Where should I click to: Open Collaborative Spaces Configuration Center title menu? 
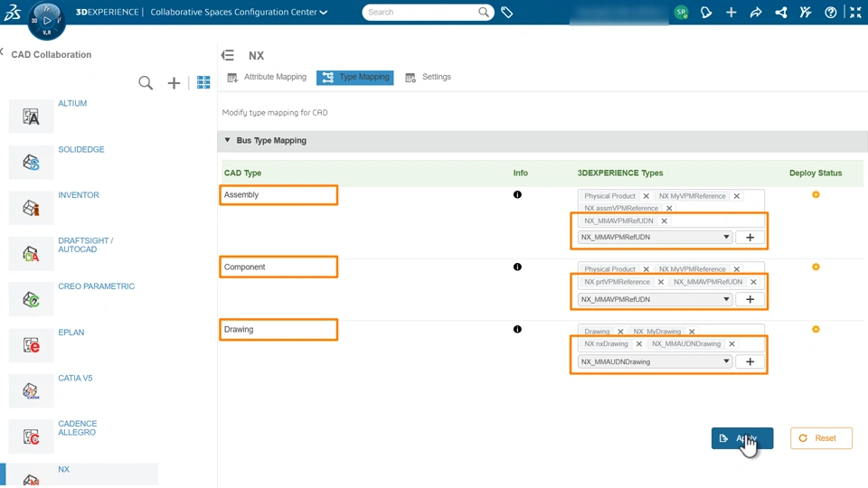[x=239, y=12]
